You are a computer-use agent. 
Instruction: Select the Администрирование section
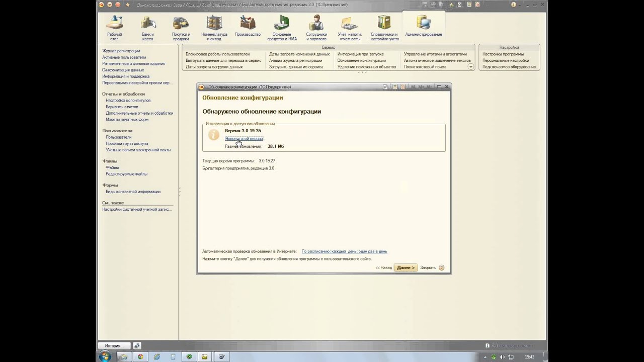[424, 26]
